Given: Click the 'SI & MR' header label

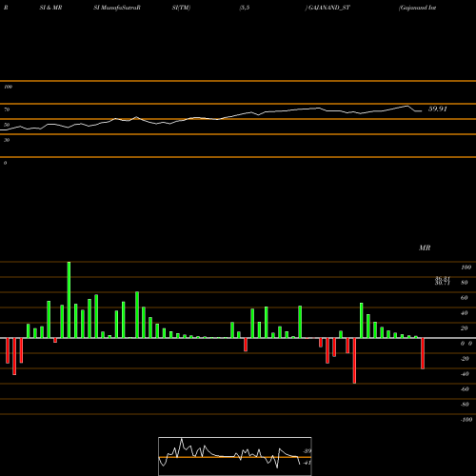Looking at the screenshot, I should 50,8.
